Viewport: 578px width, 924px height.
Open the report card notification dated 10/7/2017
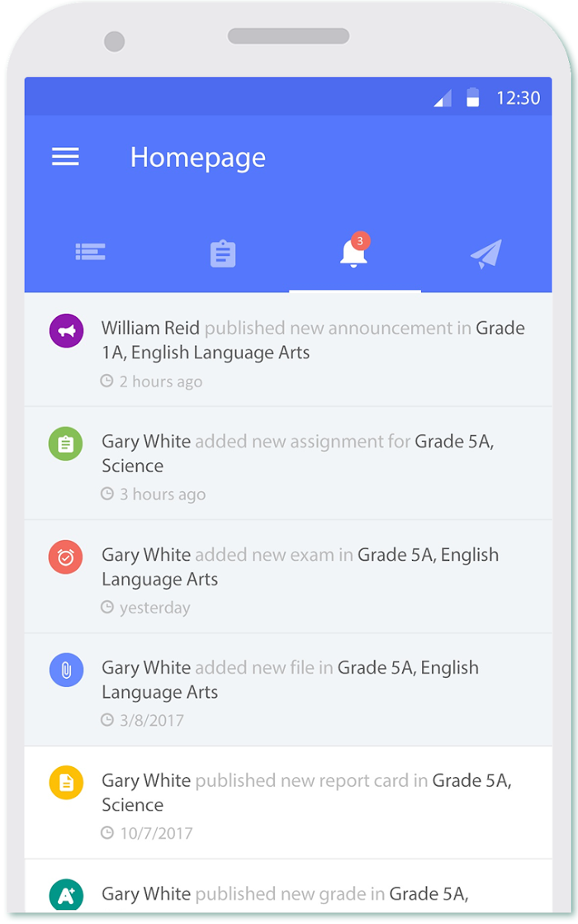click(x=288, y=803)
